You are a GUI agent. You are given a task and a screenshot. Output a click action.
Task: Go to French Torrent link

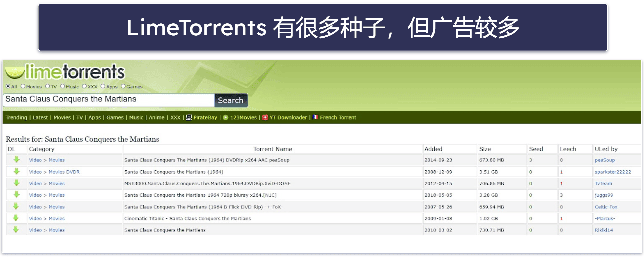pyautogui.click(x=338, y=117)
